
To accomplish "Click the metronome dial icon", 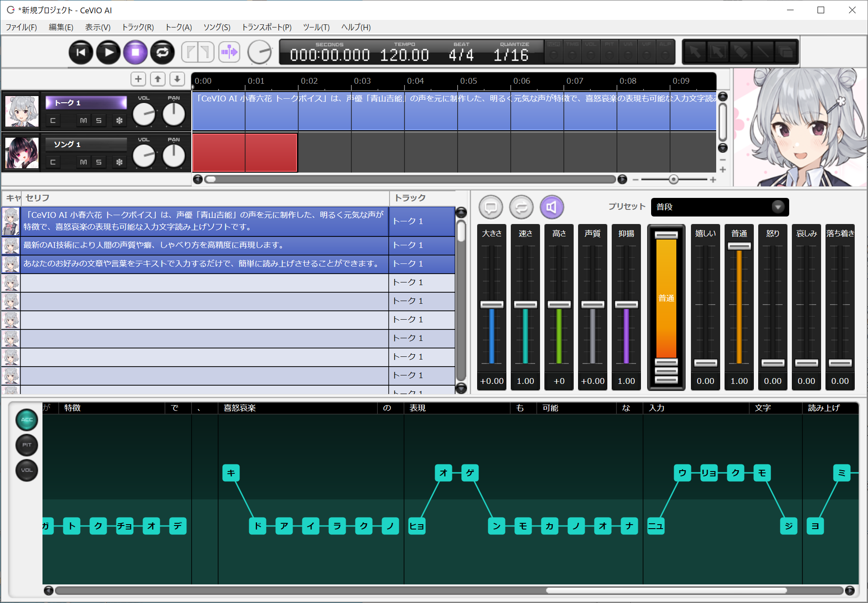I will pyautogui.click(x=259, y=52).
